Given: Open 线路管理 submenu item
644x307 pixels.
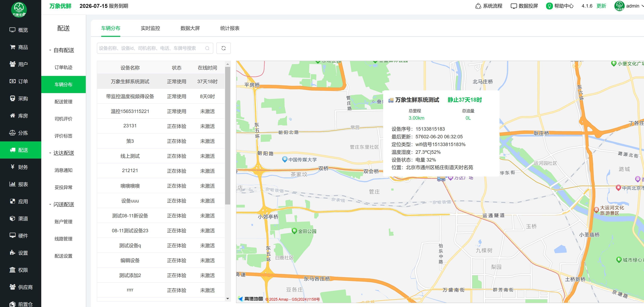Looking at the screenshot, I should tap(64, 239).
